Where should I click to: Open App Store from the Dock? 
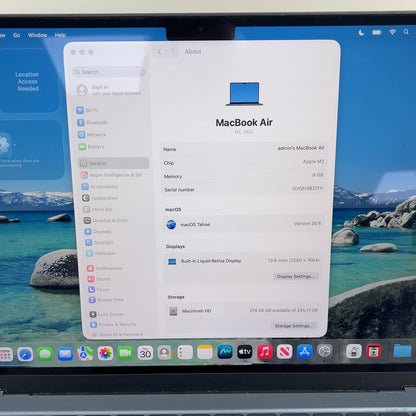pos(304,352)
